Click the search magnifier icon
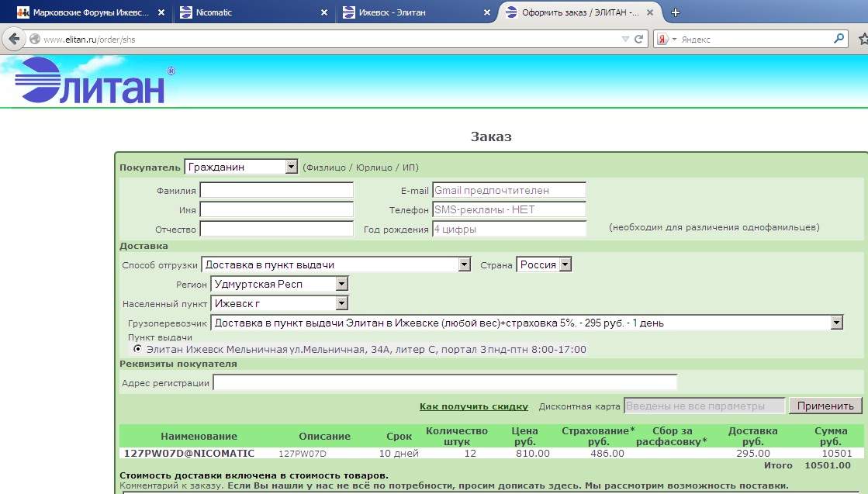868x494 pixels. pos(839,39)
